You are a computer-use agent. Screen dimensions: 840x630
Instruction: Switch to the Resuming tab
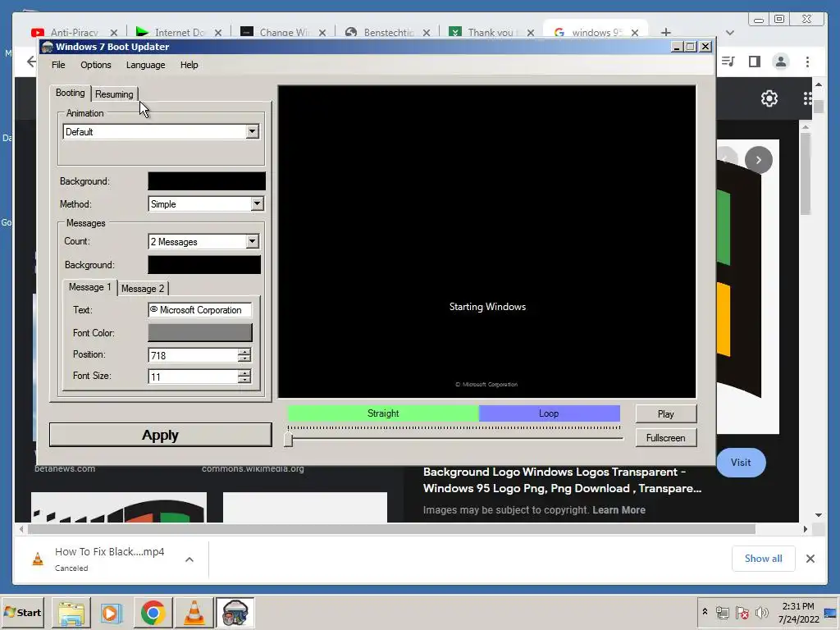coord(114,94)
